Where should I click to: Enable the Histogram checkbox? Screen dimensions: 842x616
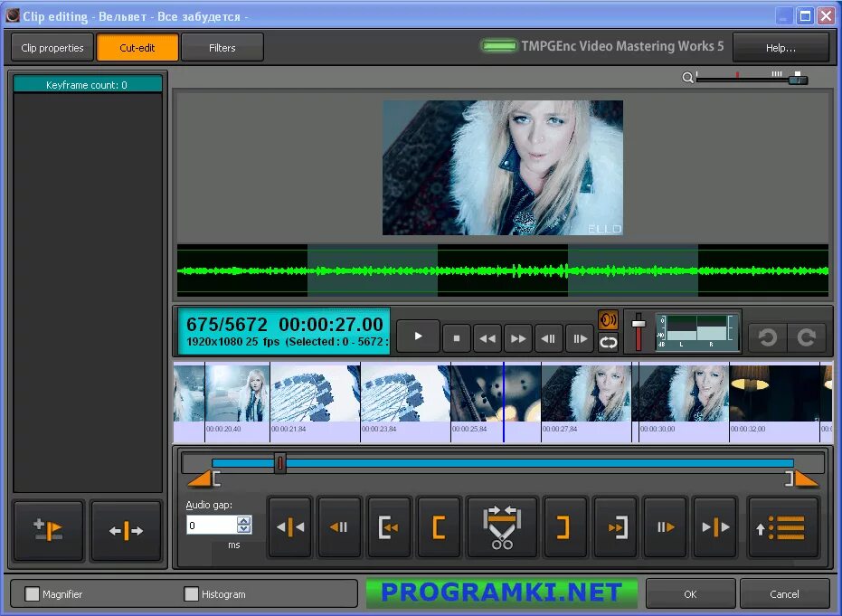(x=191, y=594)
